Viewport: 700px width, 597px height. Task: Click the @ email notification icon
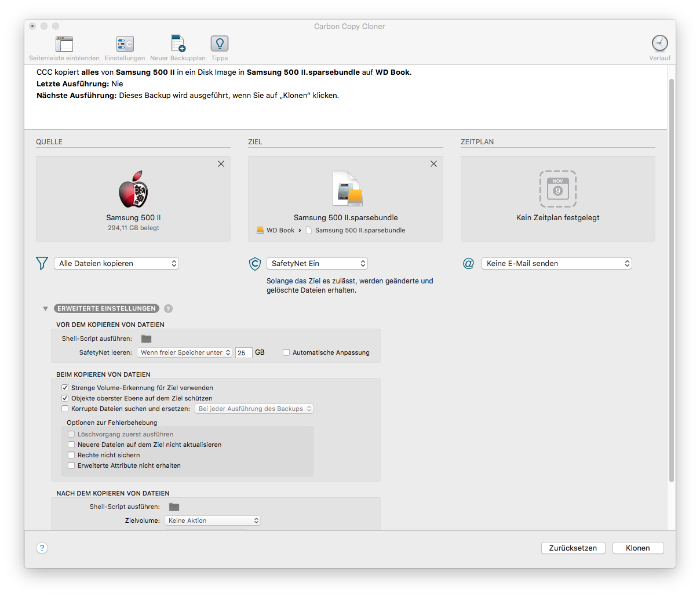coord(468,264)
